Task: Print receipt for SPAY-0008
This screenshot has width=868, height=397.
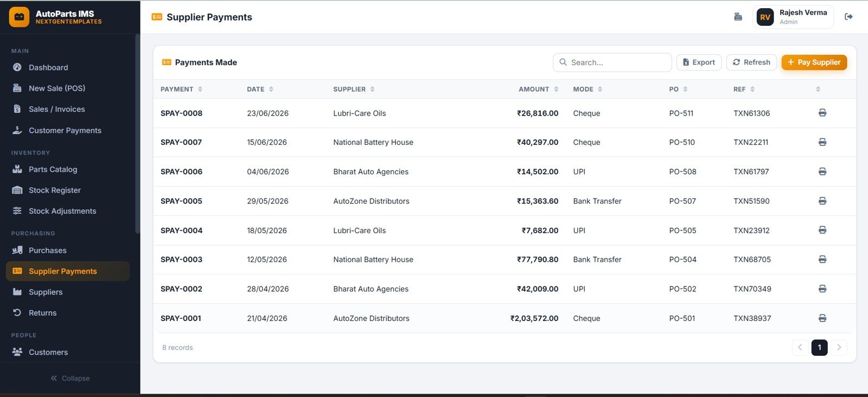Action: coord(822,113)
